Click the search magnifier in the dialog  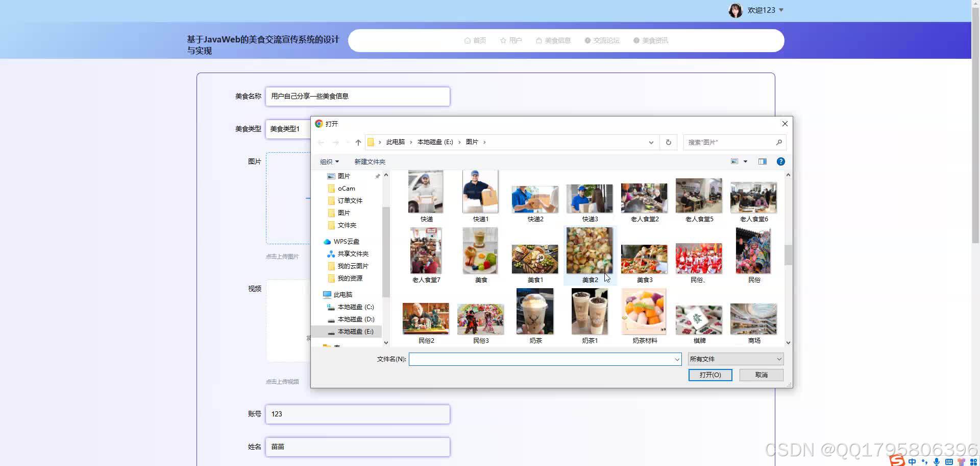point(779,142)
